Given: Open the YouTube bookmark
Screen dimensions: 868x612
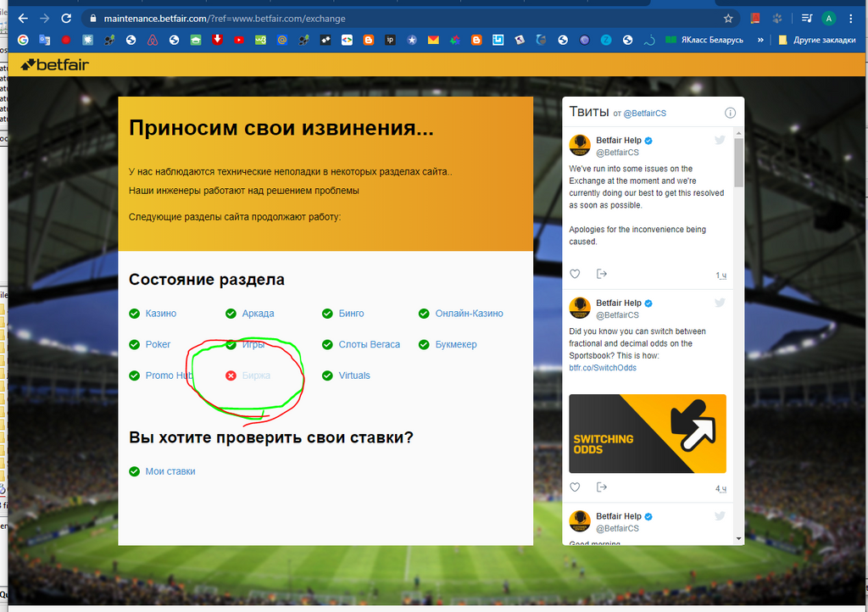Looking at the screenshot, I should [x=240, y=39].
